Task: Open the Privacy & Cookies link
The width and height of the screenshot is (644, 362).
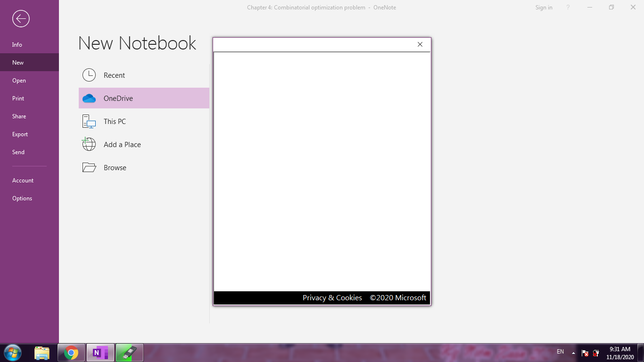Action: [x=332, y=298]
